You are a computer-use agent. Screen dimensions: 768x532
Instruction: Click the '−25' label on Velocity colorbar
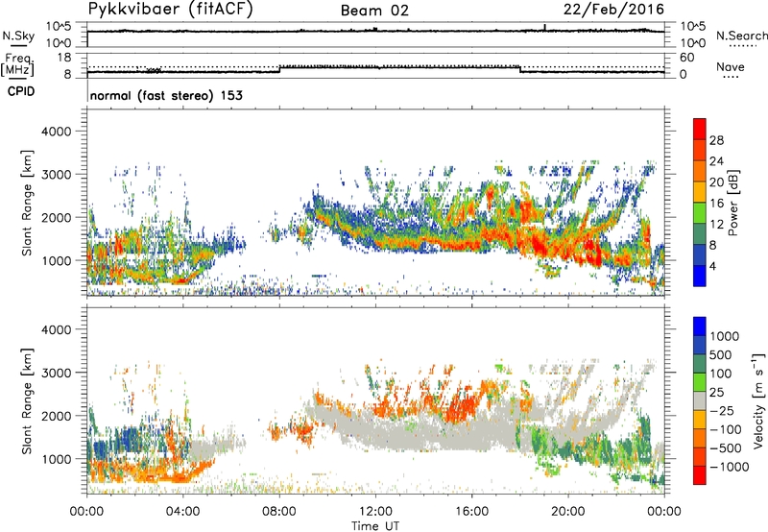[722, 411]
